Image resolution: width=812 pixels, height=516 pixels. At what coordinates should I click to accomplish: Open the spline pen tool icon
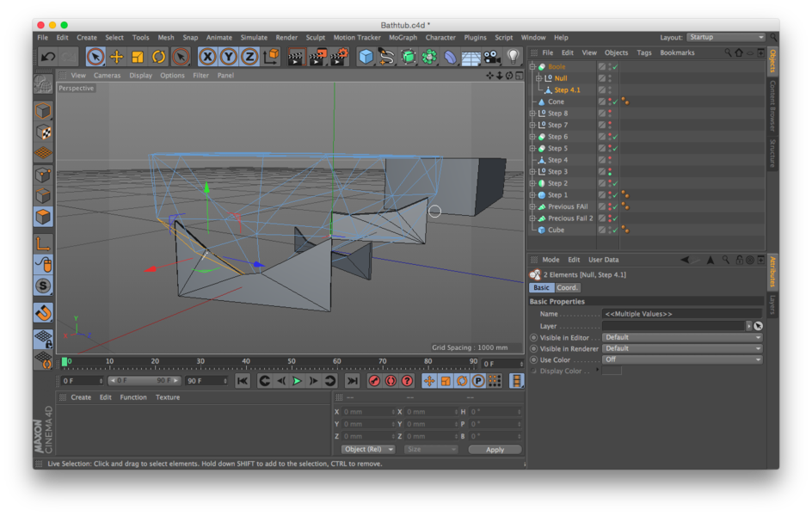386,57
